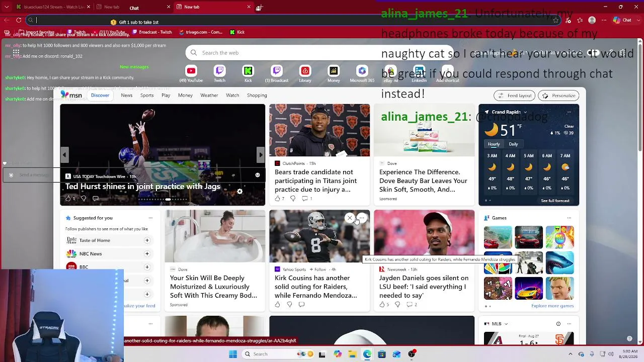Click the msn logo
644x362 pixels.
71,95
